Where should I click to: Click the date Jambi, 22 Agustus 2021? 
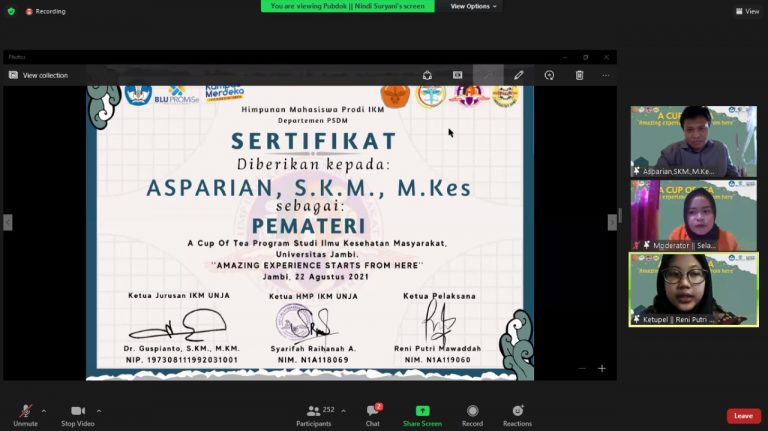[316, 277]
